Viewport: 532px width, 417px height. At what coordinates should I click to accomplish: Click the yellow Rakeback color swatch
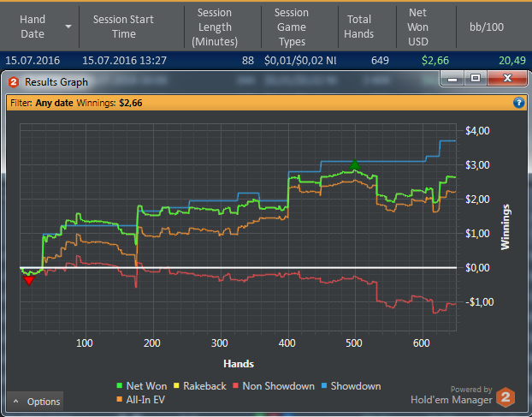pos(176,385)
